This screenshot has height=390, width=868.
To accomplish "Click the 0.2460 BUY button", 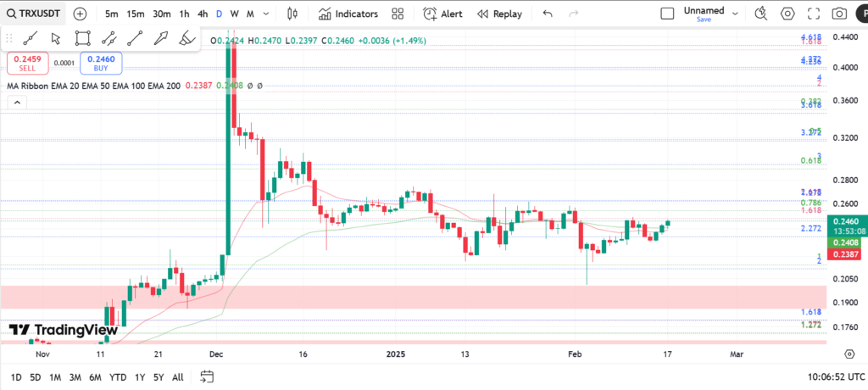I will [x=101, y=63].
